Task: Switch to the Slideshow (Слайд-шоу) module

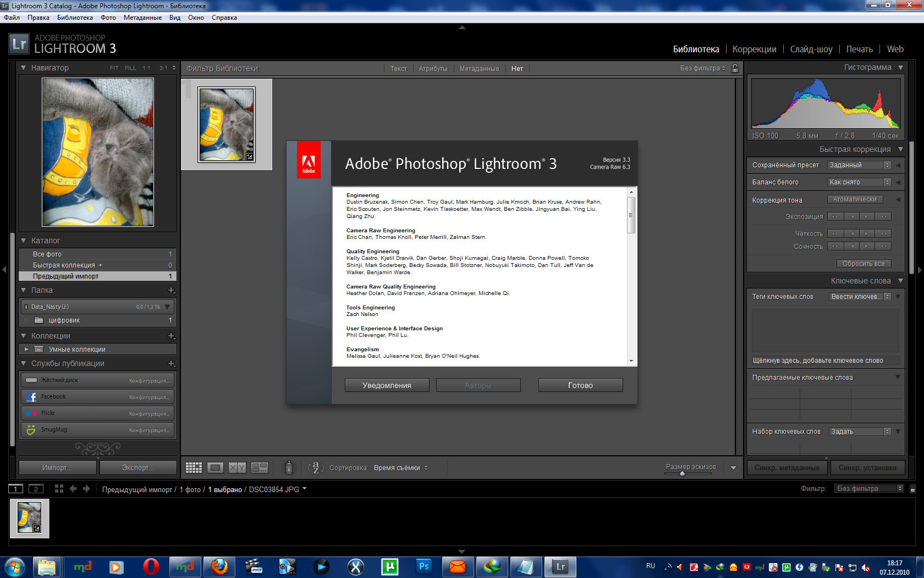Action: tap(811, 49)
